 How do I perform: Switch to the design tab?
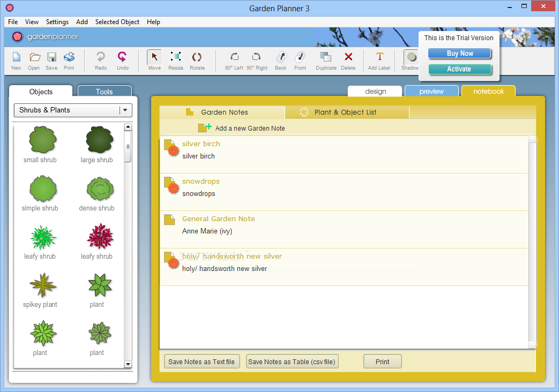375,91
